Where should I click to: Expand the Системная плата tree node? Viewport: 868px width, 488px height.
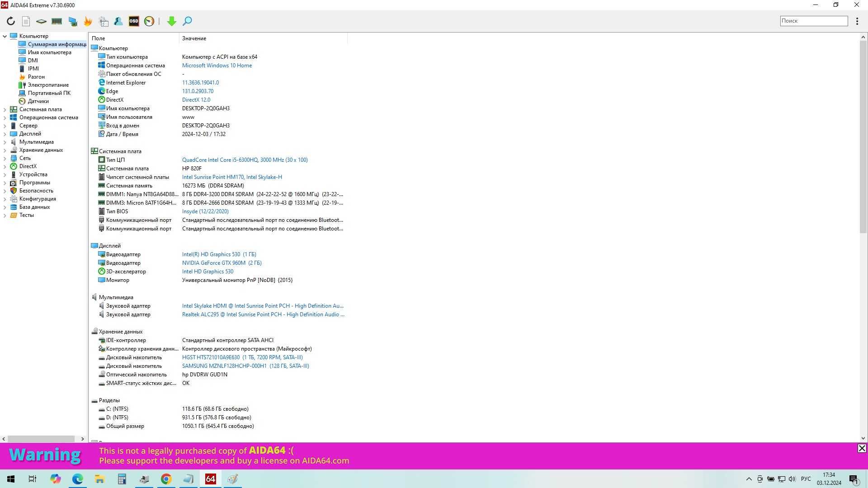pos(5,109)
